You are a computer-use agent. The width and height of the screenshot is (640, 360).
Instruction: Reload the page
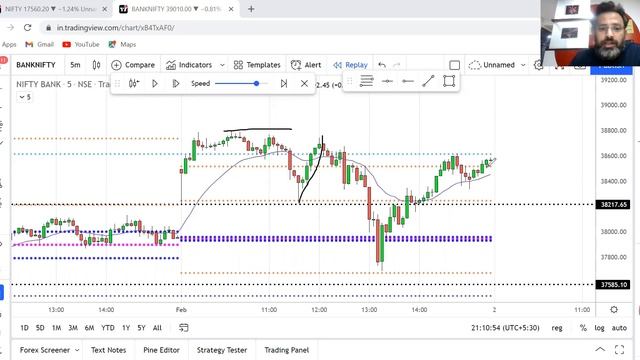click(x=27, y=28)
